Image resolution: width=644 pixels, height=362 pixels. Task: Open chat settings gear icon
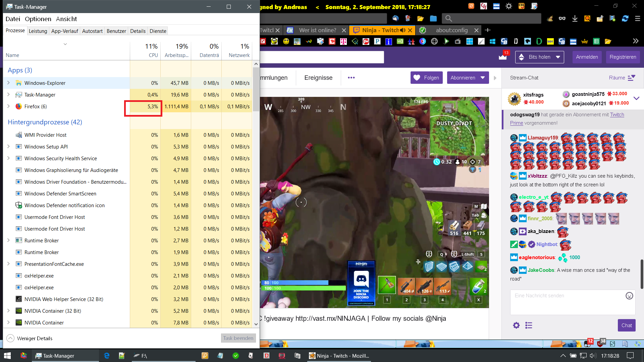[516, 325]
